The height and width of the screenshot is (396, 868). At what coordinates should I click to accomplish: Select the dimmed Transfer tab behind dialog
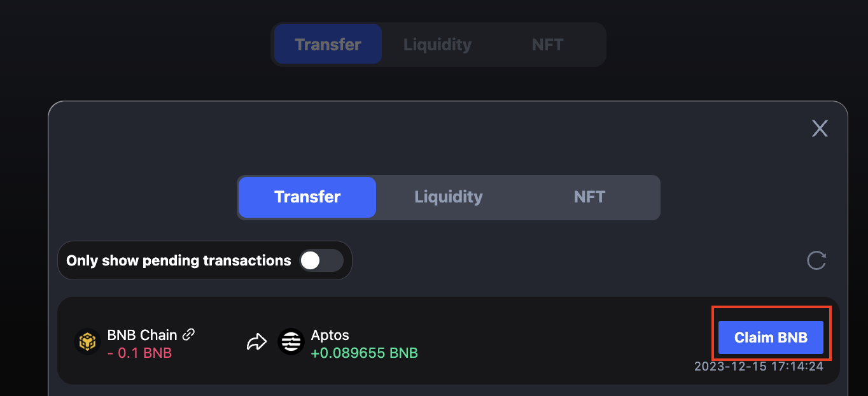(328, 45)
